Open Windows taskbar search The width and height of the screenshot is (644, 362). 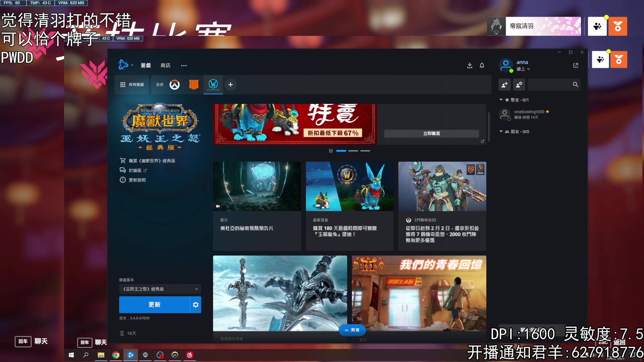[86, 355]
